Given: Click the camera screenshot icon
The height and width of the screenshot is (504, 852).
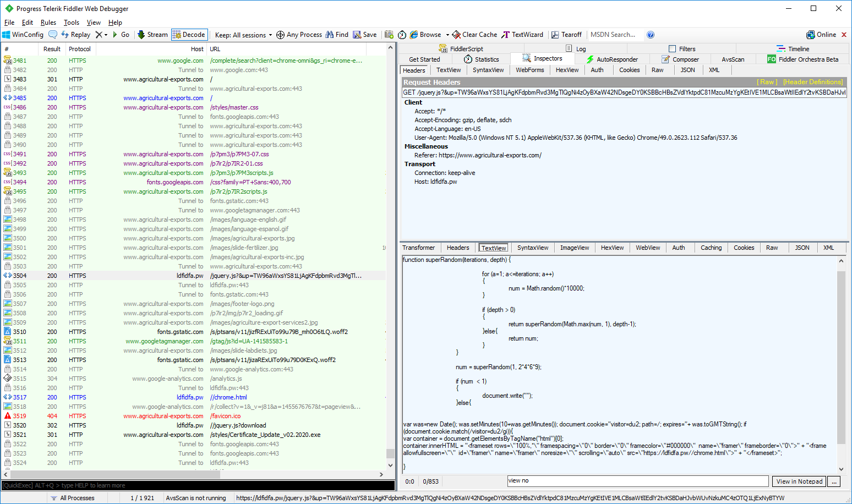Looking at the screenshot, I should [x=389, y=35].
